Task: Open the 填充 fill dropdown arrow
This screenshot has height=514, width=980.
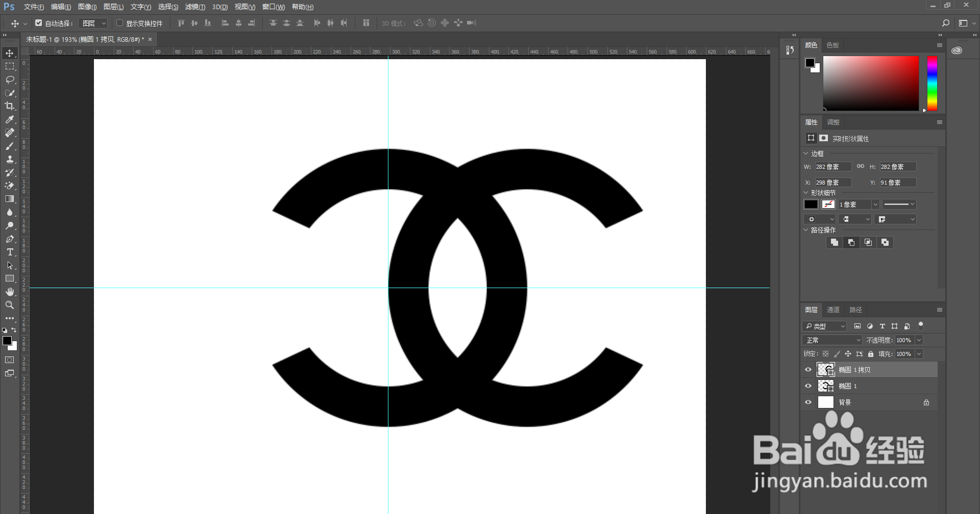Action: 919,354
